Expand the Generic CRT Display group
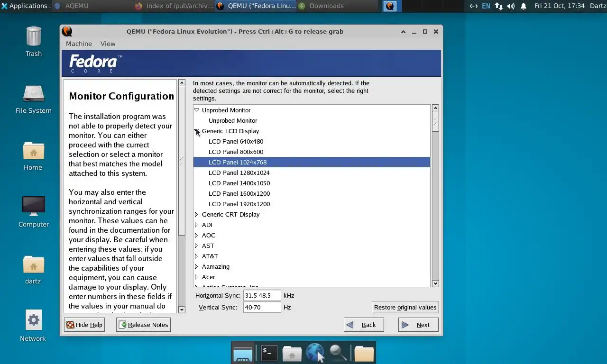 pyautogui.click(x=196, y=214)
